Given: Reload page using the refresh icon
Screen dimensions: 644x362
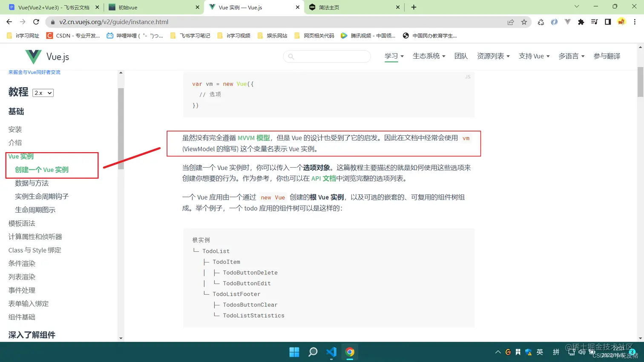Looking at the screenshot, I should tap(36, 22).
